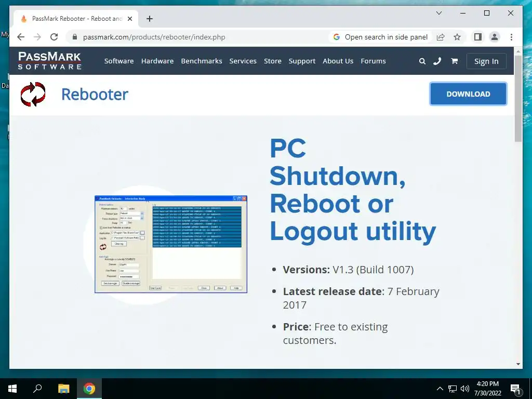Open the Software menu

pyautogui.click(x=119, y=61)
